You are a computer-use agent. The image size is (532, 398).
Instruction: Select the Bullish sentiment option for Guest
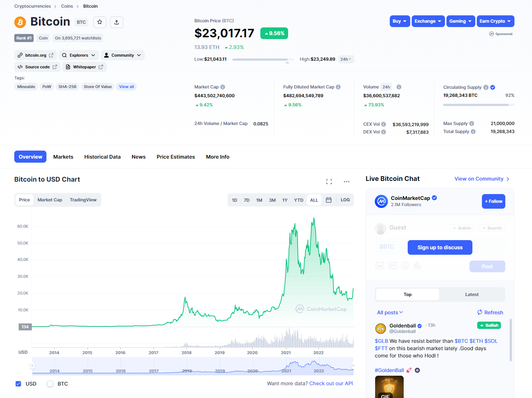(461, 228)
